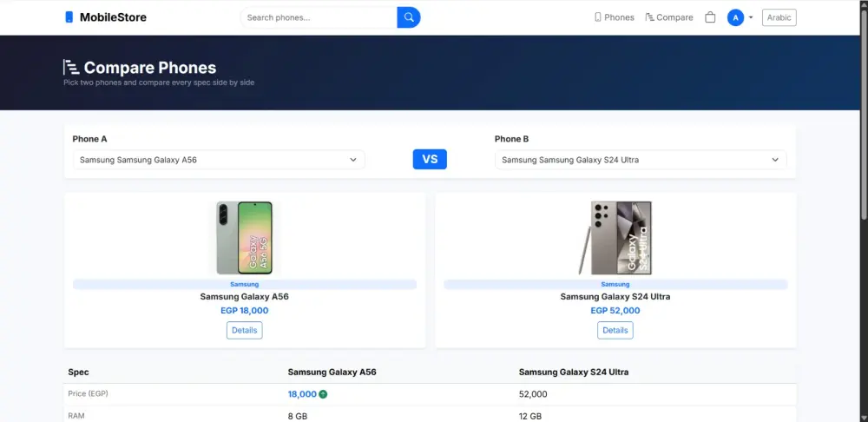The width and height of the screenshot is (868, 422).
Task: Click the Galaxy A56 product image
Action: coord(244,238)
